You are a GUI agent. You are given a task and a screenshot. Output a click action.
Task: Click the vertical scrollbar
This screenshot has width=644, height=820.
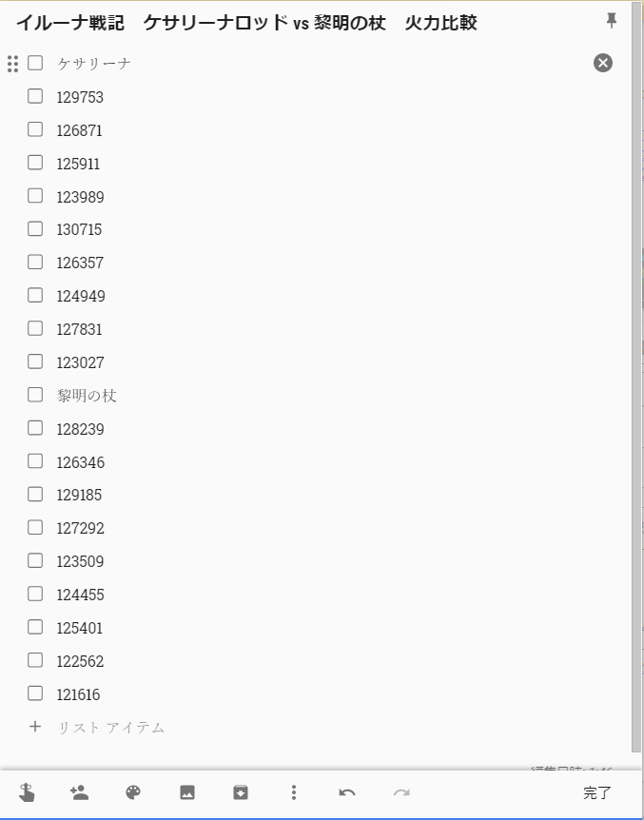coord(636,381)
